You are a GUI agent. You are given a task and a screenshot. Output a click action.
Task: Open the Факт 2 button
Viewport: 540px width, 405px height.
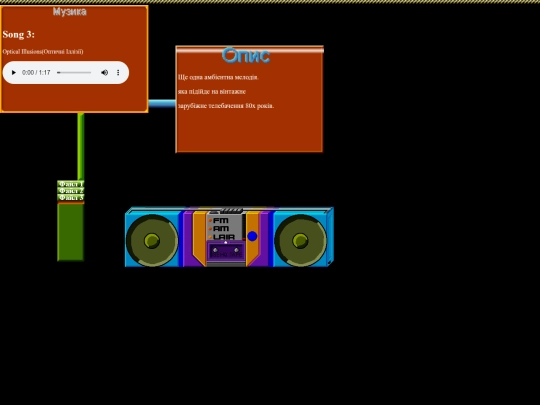tap(71, 191)
